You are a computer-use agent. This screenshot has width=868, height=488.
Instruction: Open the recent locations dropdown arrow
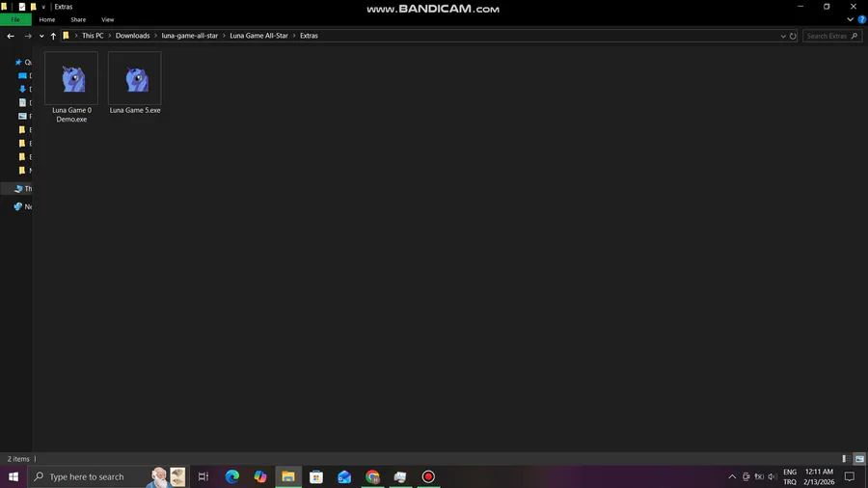coord(41,36)
